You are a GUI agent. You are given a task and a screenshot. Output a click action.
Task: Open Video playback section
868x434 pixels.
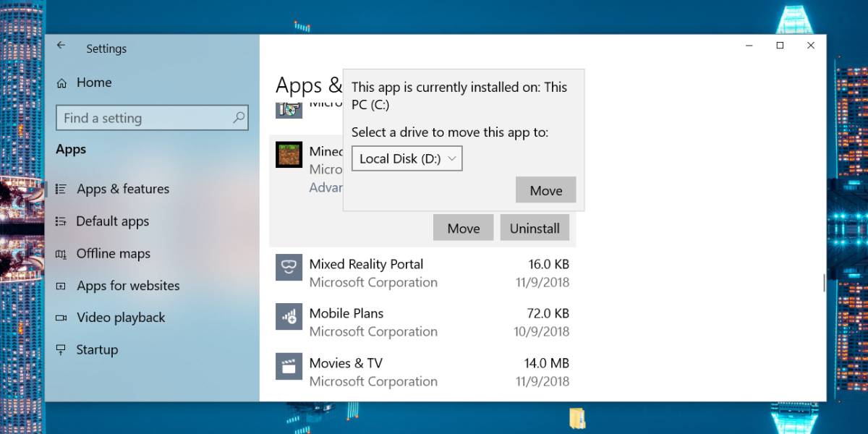pyautogui.click(x=121, y=318)
